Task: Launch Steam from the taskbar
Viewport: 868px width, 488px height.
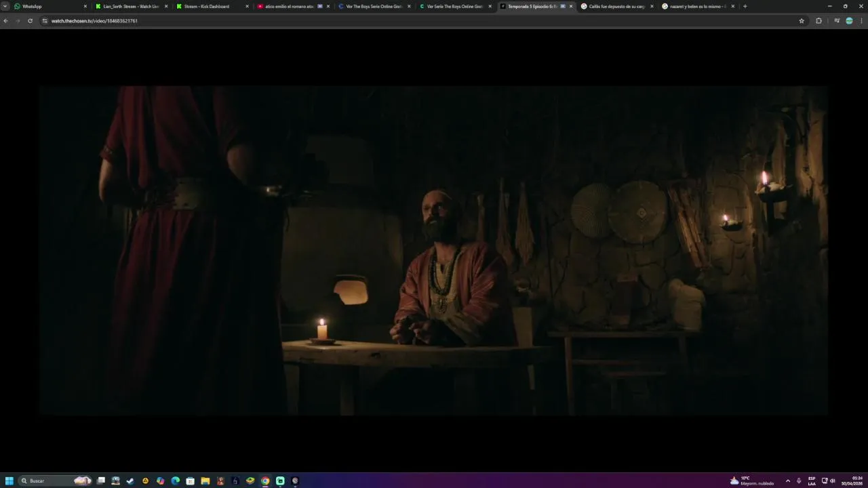Action: coord(130,481)
